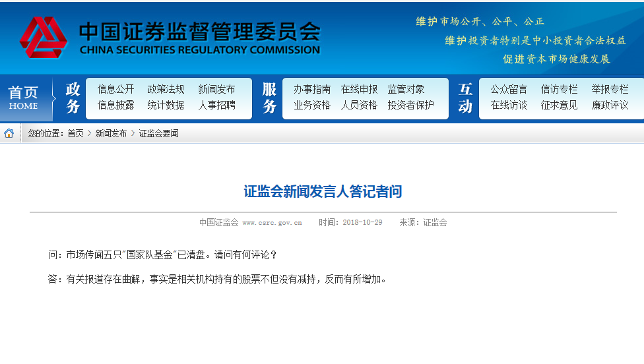Select 新闻发布 in navigation
This screenshot has width=644, height=364.
(216, 89)
